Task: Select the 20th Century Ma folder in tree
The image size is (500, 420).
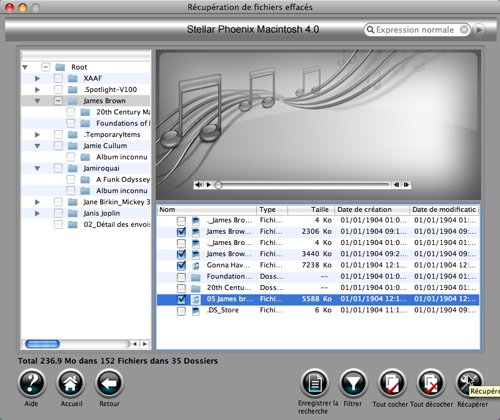Action: pos(123,112)
